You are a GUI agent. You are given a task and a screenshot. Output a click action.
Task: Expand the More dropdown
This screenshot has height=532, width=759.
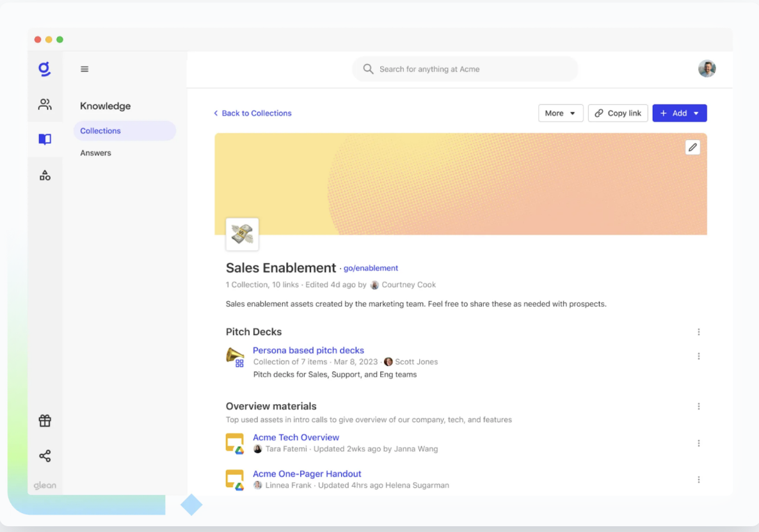point(560,113)
